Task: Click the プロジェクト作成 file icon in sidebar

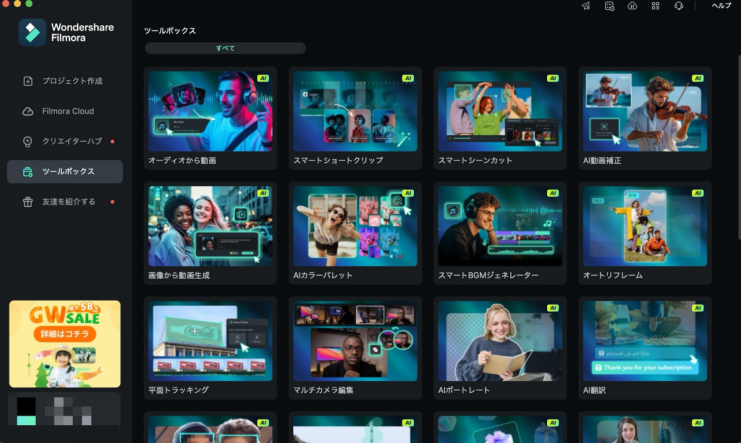Action: coord(28,81)
